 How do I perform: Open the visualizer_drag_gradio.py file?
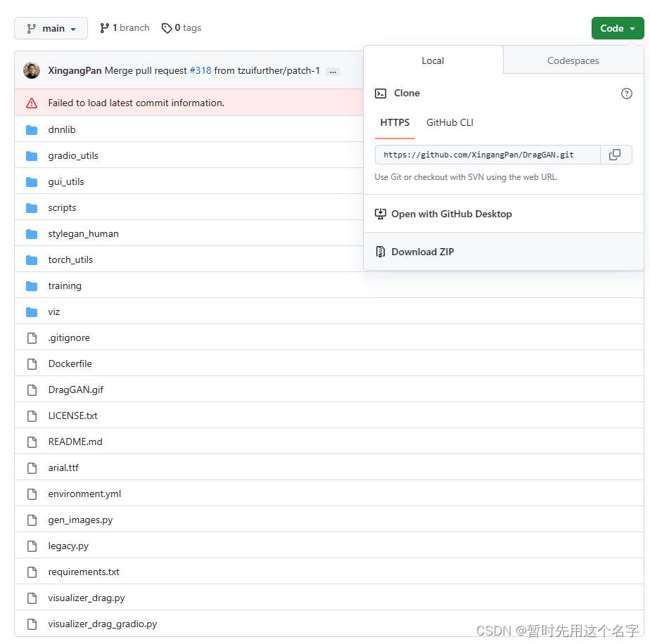(103, 624)
